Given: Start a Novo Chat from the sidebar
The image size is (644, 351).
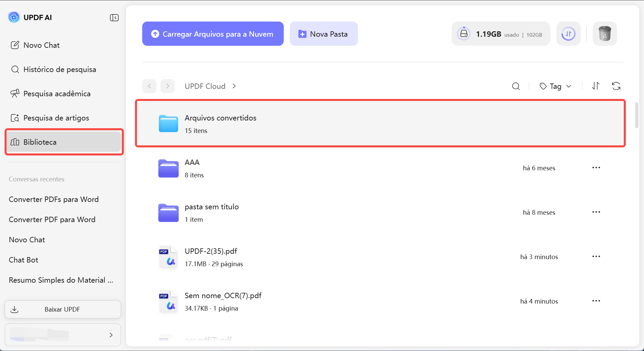Looking at the screenshot, I should (63, 45).
